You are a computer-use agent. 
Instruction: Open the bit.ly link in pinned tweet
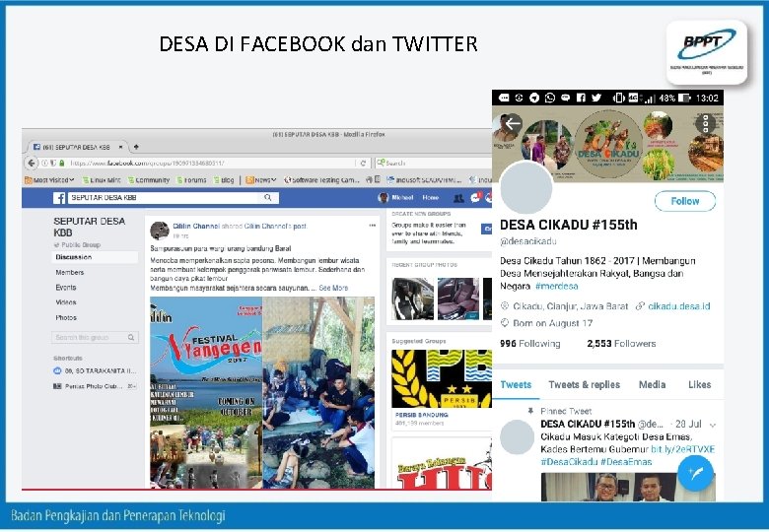tap(682, 449)
